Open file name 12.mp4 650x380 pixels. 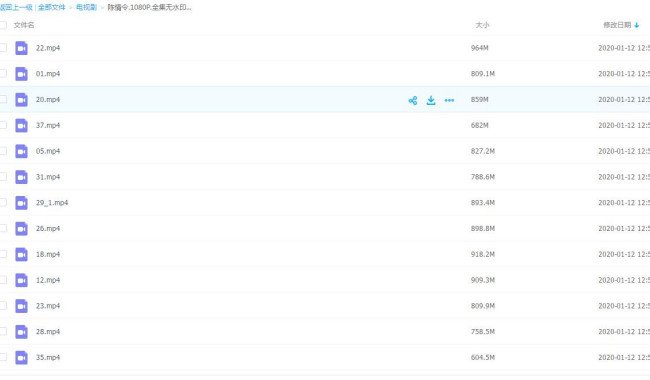click(x=48, y=280)
